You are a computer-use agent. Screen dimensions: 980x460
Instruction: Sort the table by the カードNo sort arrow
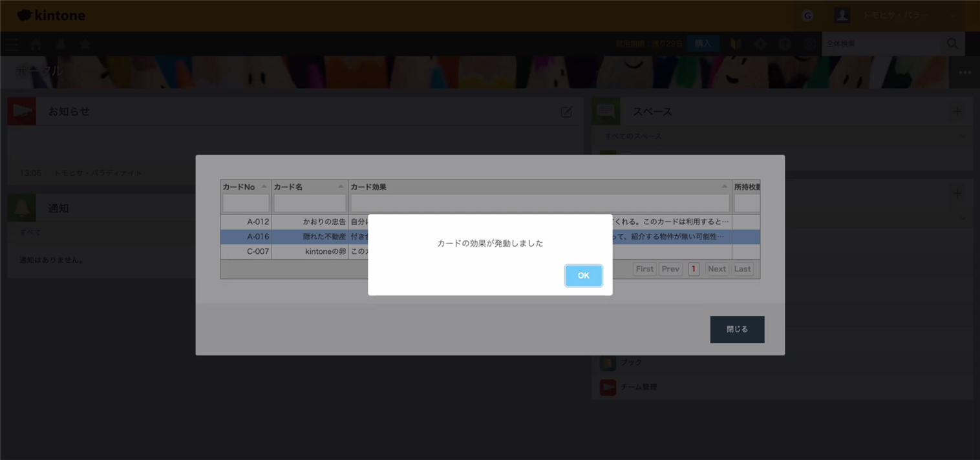pyautogui.click(x=264, y=187)
